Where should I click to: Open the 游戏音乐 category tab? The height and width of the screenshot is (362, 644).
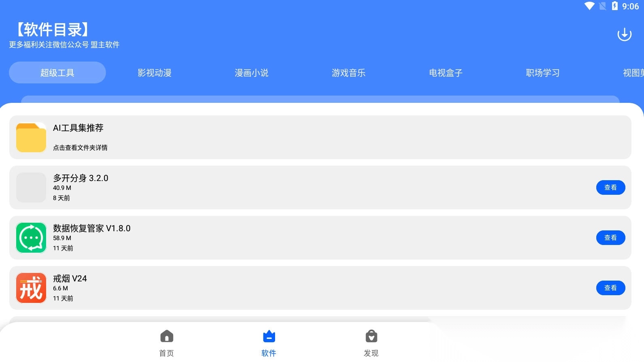coord(349,73)
